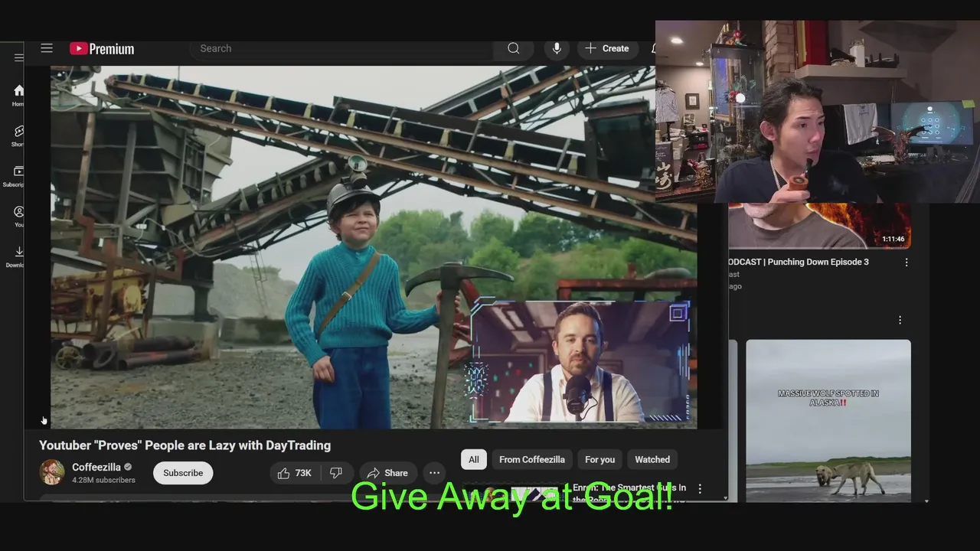Image resolution: width=980 pixels, height=551 pixels.
Task: Open the Coffeezilla channel name link
Action: pyautogui.click(x=96, y=467)
